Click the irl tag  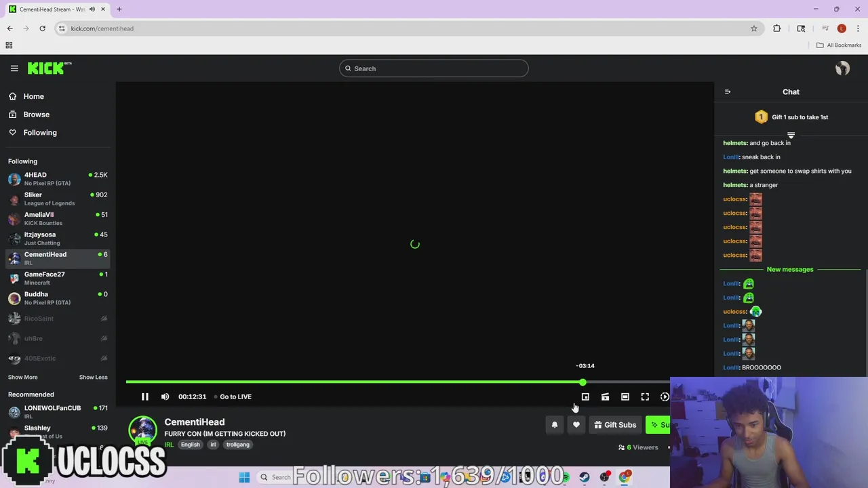pyautogui.click(x=213, y=445)
